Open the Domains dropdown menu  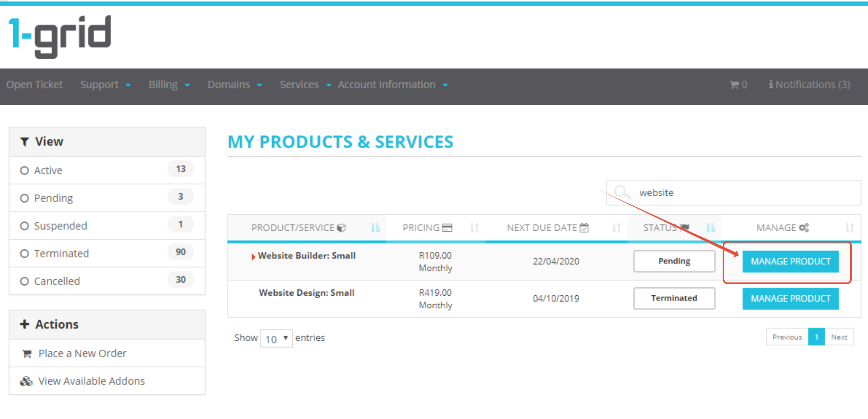click(235, 85)
